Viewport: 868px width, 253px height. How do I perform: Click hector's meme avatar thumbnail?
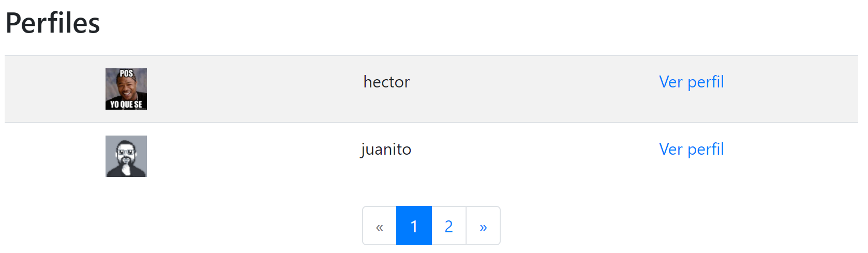pos(126,89)
